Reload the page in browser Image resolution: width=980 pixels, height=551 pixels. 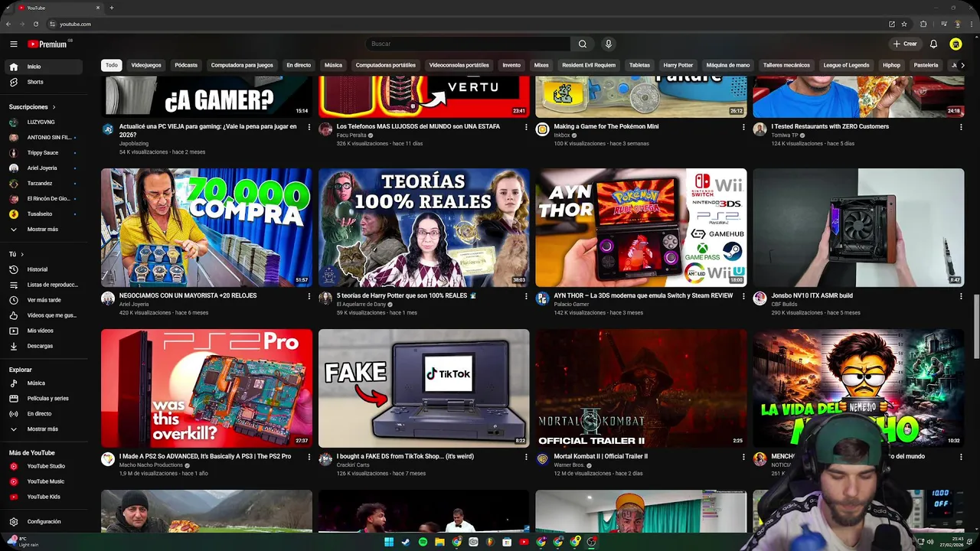(36, 24)
